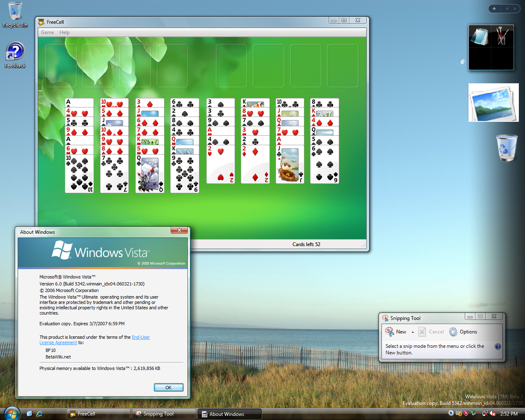Maximize the FreeCell window
The height and width of the screenshot is (420, 525).
tap(344, 20)
